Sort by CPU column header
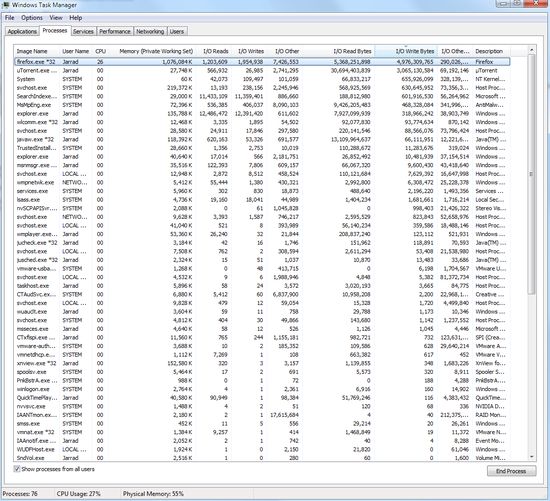This screenshot has height=501, width=550. click(x=100, y=51)
